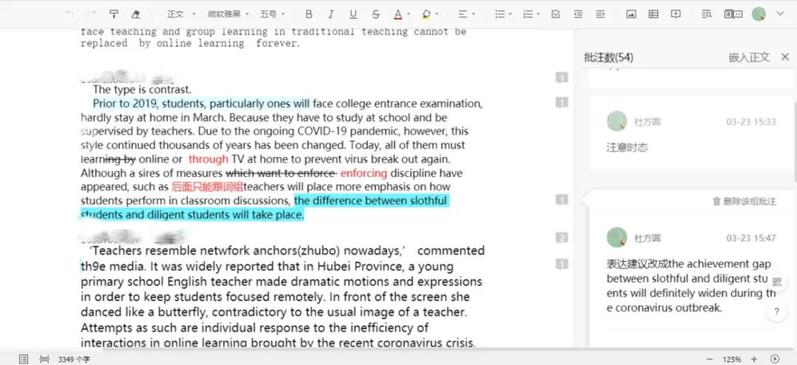The image size is (797, 365).
Task: Click the increase indent icon
Action: [x=600, y=14]
